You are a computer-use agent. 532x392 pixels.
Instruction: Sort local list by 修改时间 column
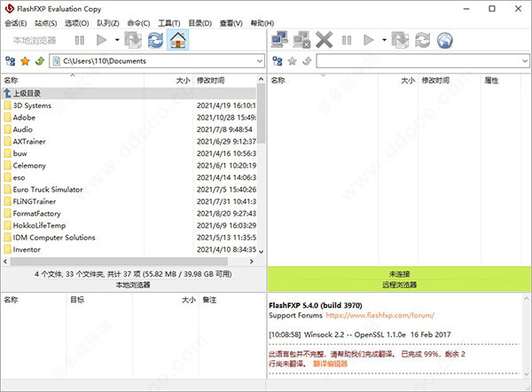point(225,81)
